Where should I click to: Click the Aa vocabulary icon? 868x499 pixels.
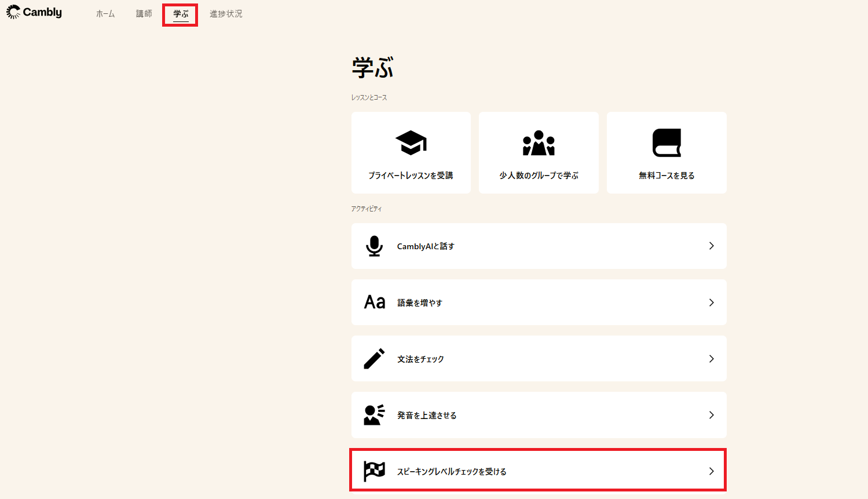[x=375, y=303]
